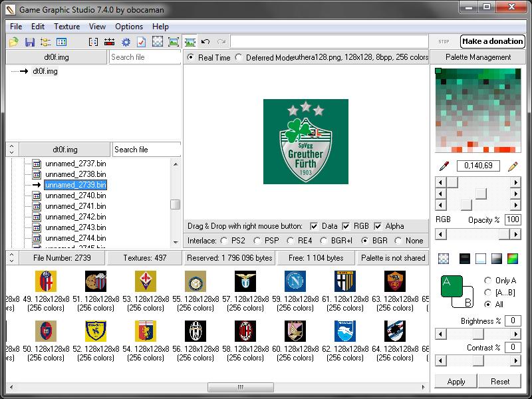Click the open file folder icon
The width and height of the screenshot is (532, 399).
(14, 42)
